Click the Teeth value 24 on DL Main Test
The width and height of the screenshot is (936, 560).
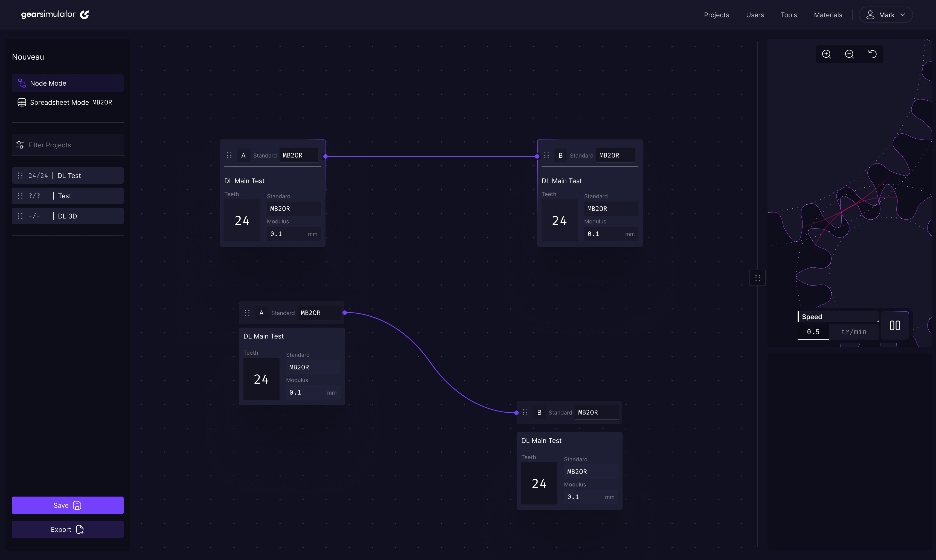(242, 220)
